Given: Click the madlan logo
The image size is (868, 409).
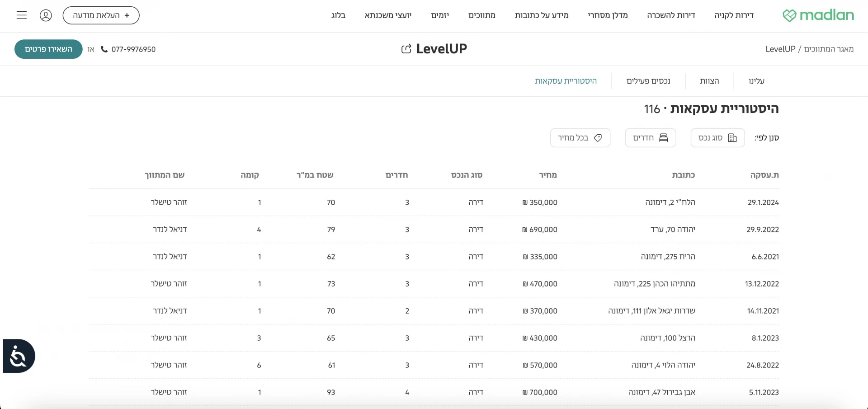Looking at the screenshot, I should (818, 15).
